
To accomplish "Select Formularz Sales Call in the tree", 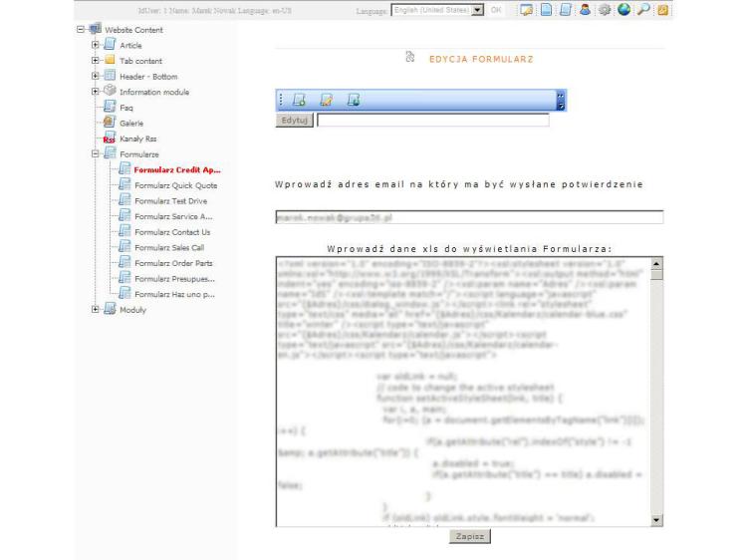I will 169,248.
